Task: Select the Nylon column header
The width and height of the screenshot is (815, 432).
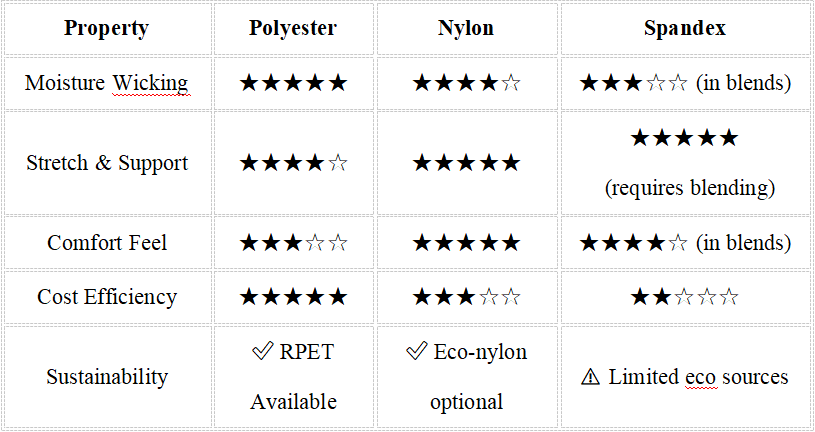Action: pyautogui.click(x=466, y=29)
